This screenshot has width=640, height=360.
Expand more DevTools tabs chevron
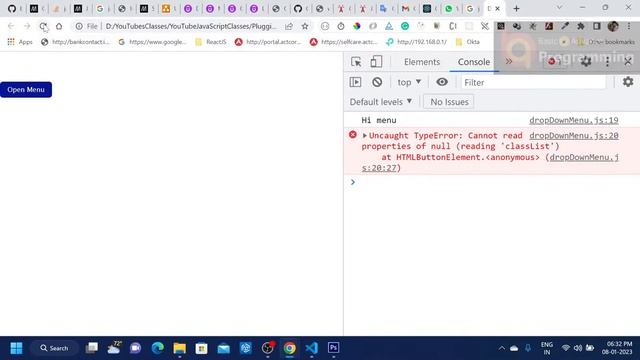click(509, 62)
